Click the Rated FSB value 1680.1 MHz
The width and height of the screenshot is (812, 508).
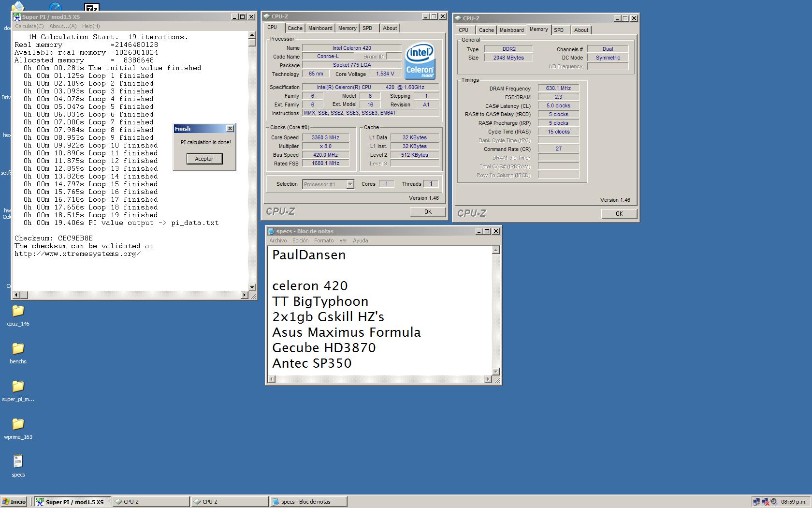coord(325,164)
